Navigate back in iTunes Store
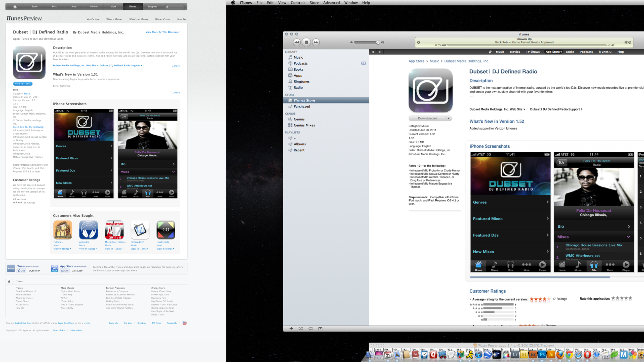Image resolution: width=644 pixels, height=362 pixels. (x=373, y=52)
